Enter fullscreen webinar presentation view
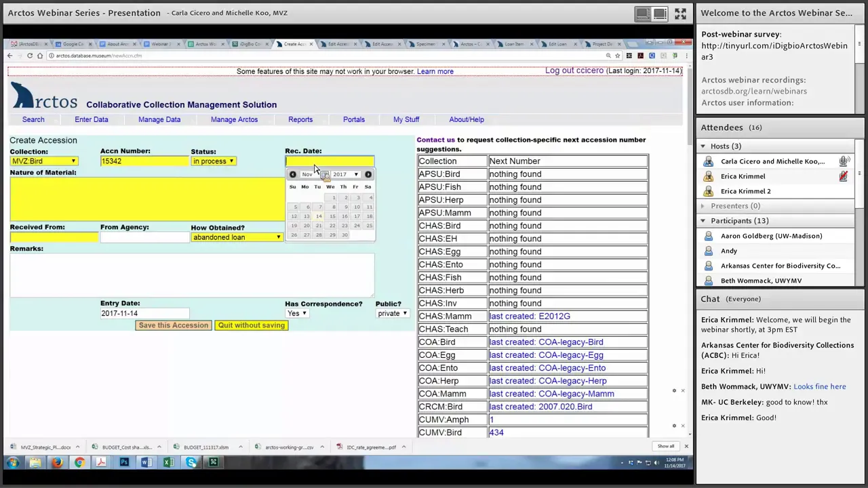 [680, 13]
